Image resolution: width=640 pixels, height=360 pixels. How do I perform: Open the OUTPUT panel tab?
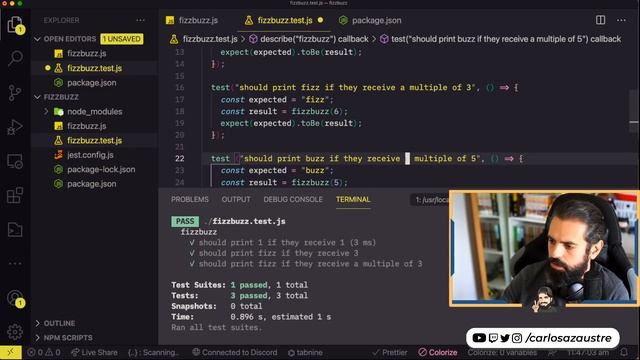coord(236,199)
